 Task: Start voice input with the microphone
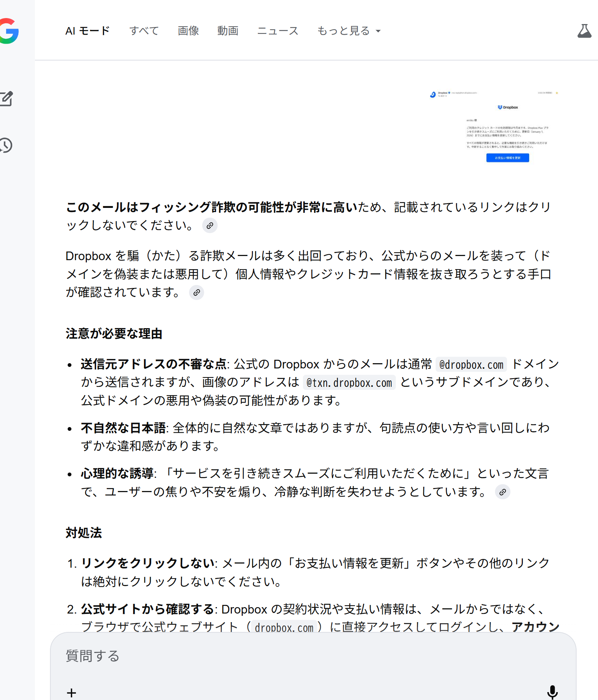coord(552,692)
